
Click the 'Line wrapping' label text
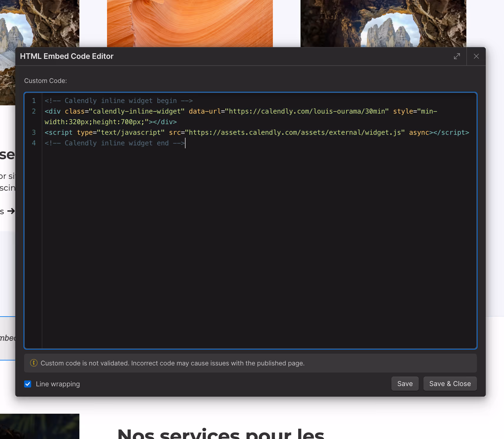point(58,384)
